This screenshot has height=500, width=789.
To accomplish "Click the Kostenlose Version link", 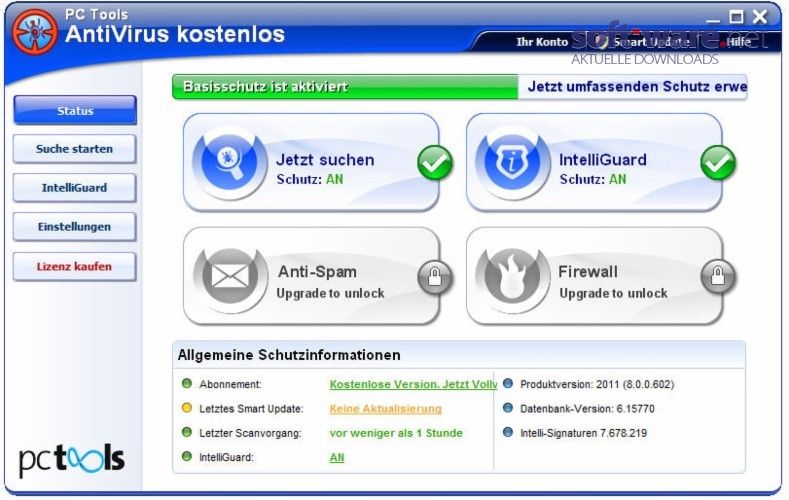I will pos(413,384).
